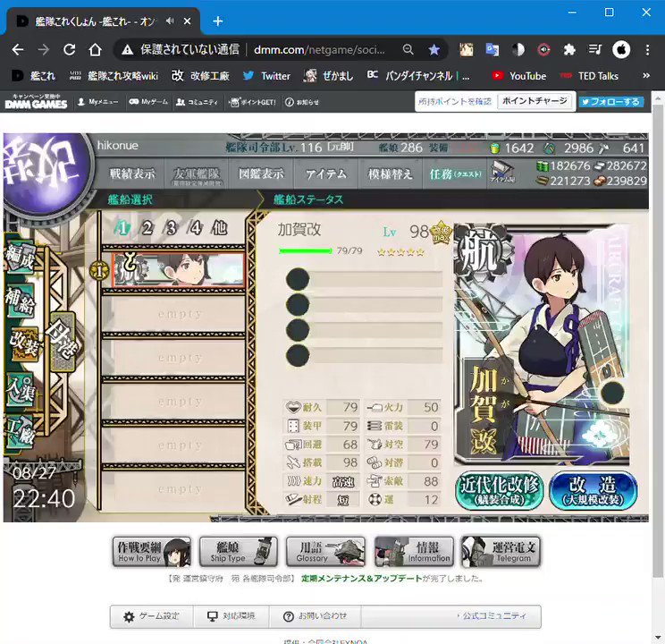This screenshot has width=665, height=644.
Task: Open the 艦隊これ攻略wiki bookmark
Action: point(114,76)
